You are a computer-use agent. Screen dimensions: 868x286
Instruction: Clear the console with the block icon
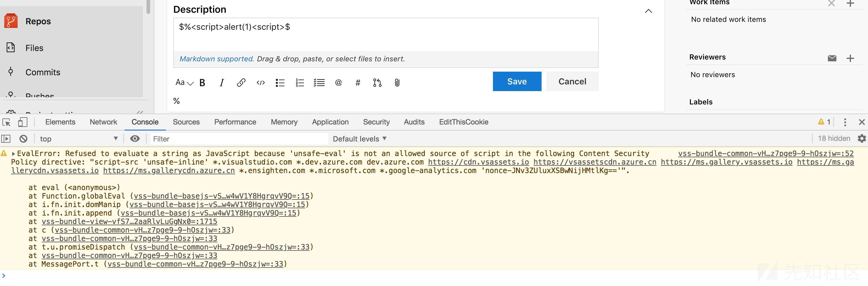23,139
